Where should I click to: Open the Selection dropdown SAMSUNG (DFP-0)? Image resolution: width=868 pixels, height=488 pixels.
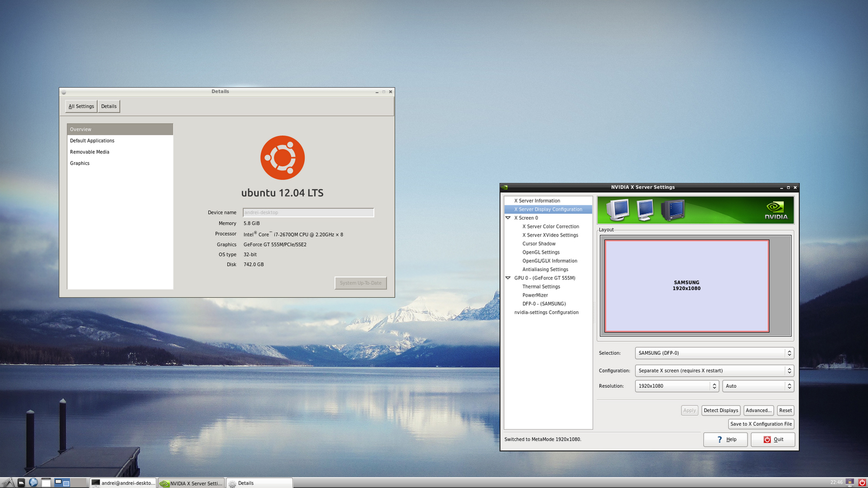[714, 353]
